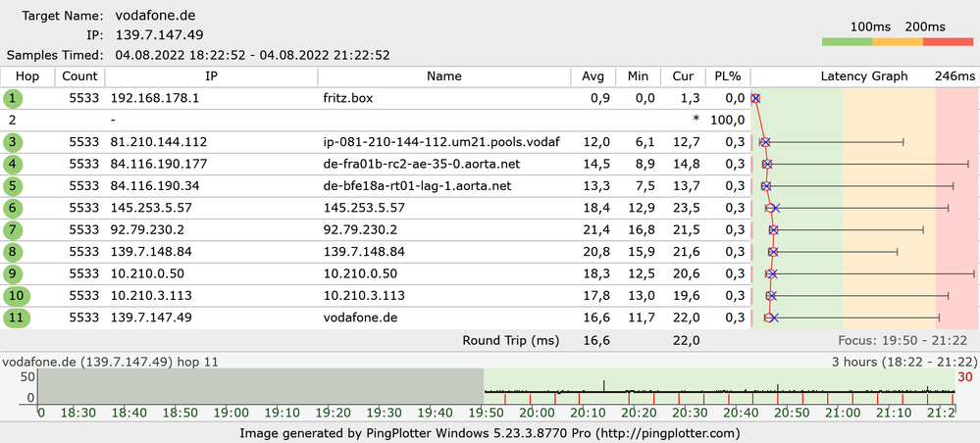Select the green hop 11 circle
This screenshot has height=443, width=980.
tap(17, 318)
